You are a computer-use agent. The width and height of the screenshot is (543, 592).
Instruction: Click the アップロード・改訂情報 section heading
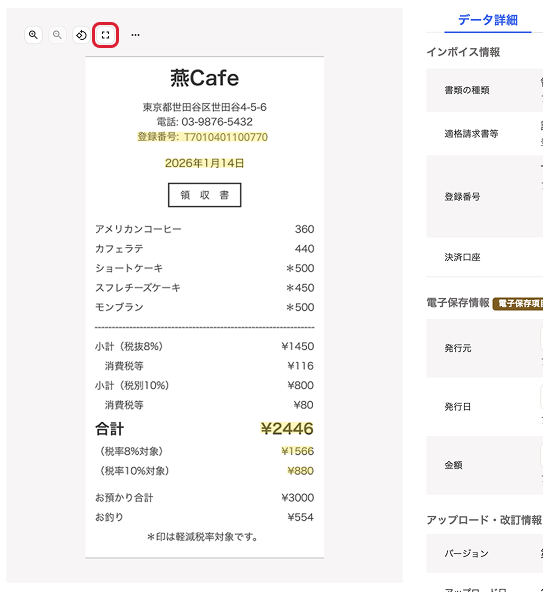[484, 520]
